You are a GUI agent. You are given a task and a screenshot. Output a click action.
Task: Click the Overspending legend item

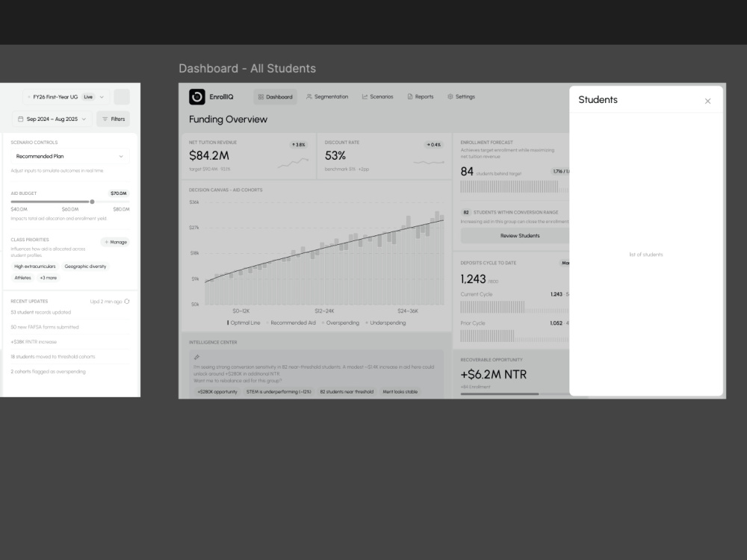340,323
